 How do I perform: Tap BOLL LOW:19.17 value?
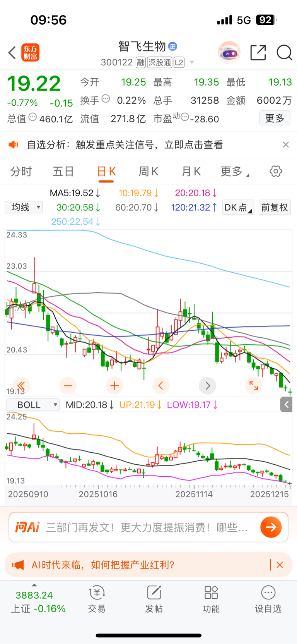pyautogui.click(x=192, y=405)
